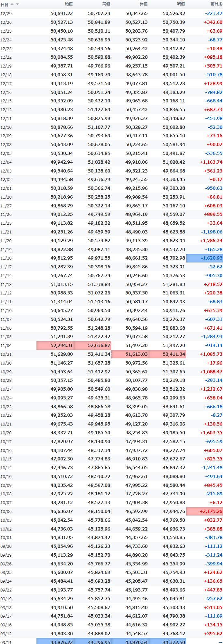Select high value 45,508.67

point(99,607)
